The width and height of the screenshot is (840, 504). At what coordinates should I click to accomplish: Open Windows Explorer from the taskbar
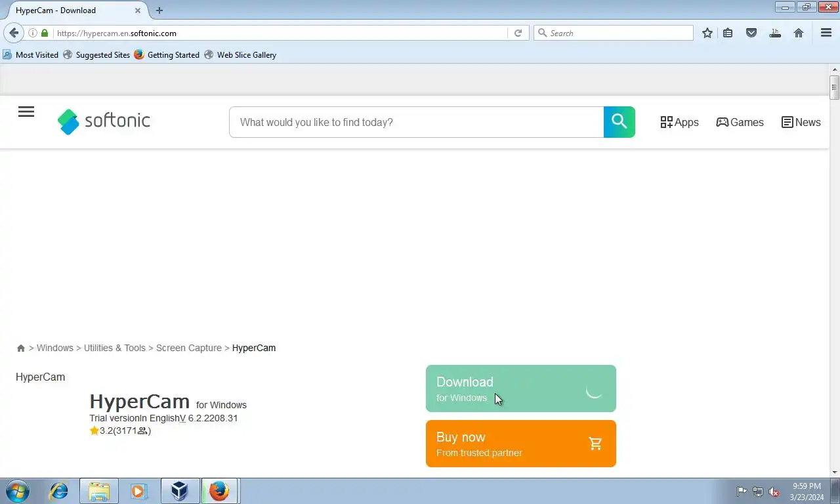pos(99,491)
